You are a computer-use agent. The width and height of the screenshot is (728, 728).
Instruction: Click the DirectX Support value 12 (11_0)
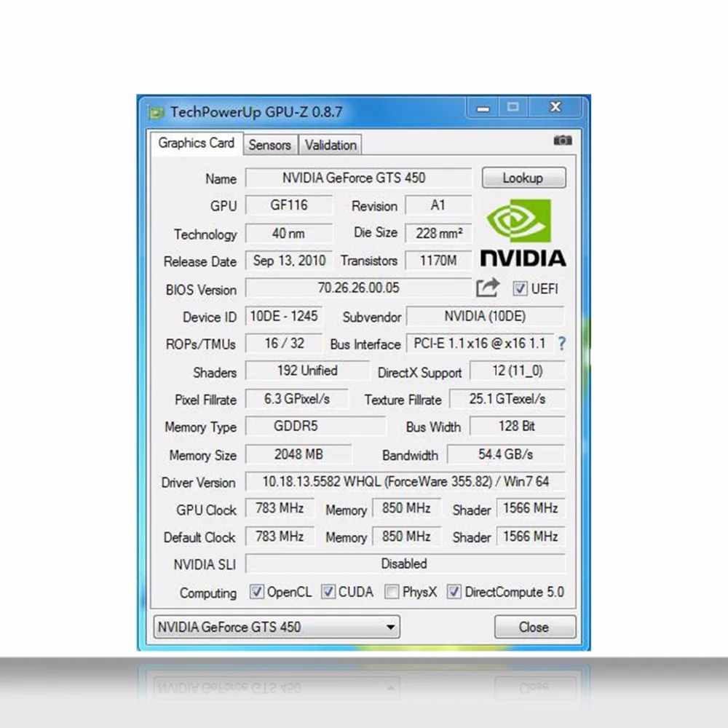point(518,371)
